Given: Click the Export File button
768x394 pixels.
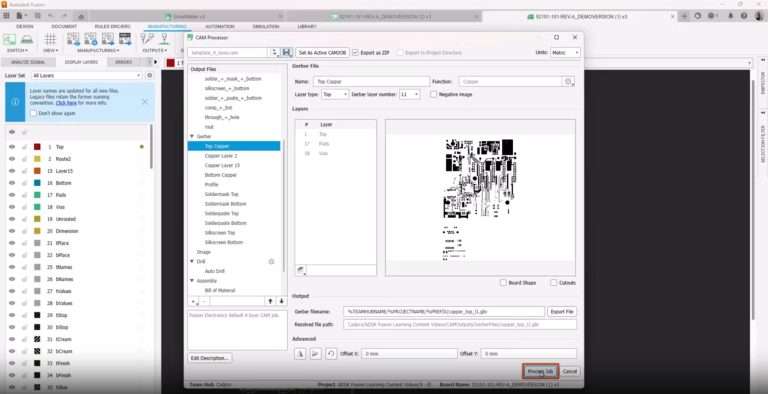Looking at the screenshot, I should (562, 312).
